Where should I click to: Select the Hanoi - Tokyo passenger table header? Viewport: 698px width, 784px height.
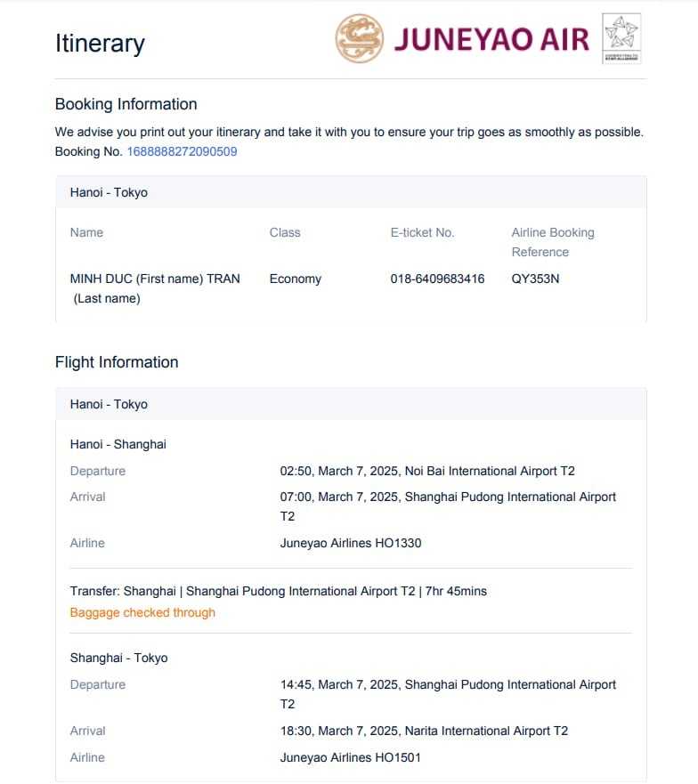pyautogui.click(x=109, y=192)
